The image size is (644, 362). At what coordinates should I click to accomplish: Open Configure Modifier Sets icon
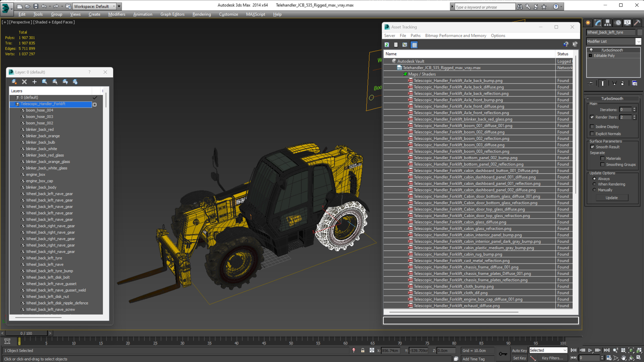tap(635, 83)
